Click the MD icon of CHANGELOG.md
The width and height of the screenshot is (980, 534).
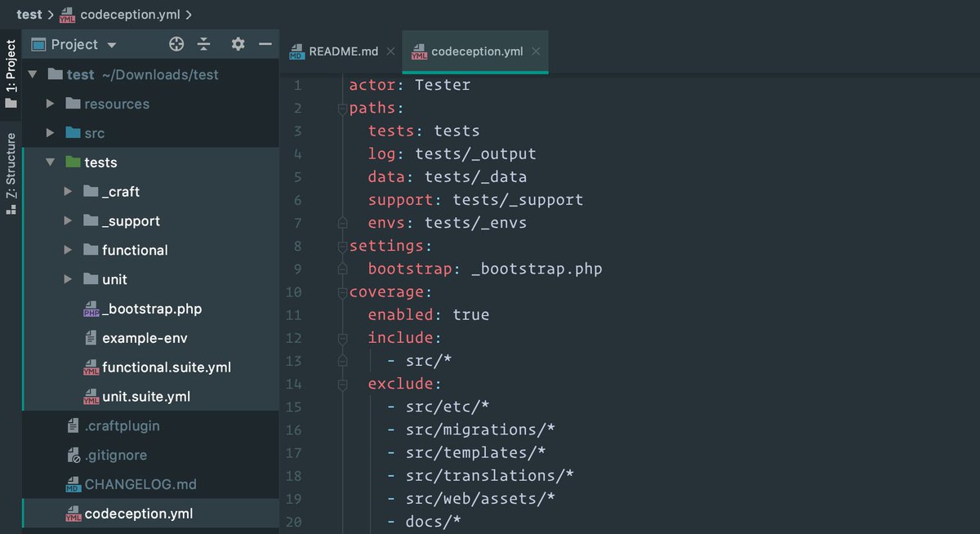[x=73, y=484]
